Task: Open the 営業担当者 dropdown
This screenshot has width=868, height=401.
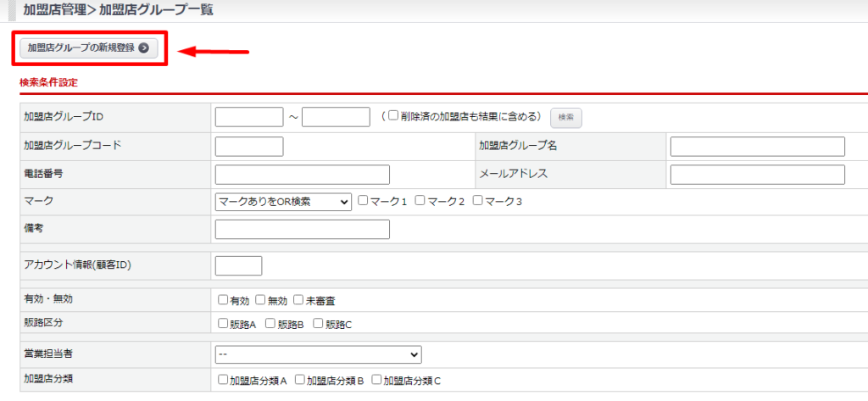Action: click(319, 354)
